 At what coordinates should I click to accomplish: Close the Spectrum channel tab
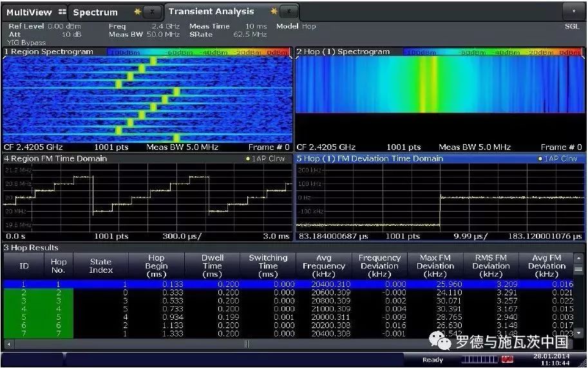[x=152, y=12]
